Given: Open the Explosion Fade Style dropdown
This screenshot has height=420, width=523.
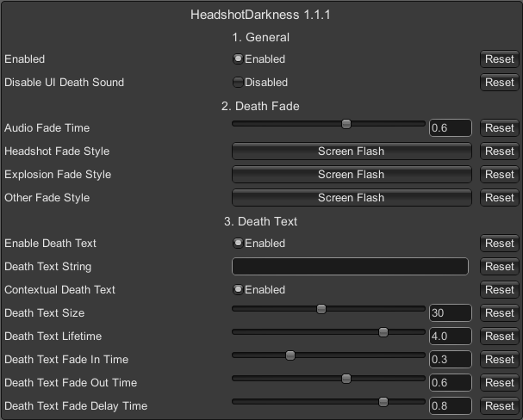Looking at the screenshot, I should (351, 175).
